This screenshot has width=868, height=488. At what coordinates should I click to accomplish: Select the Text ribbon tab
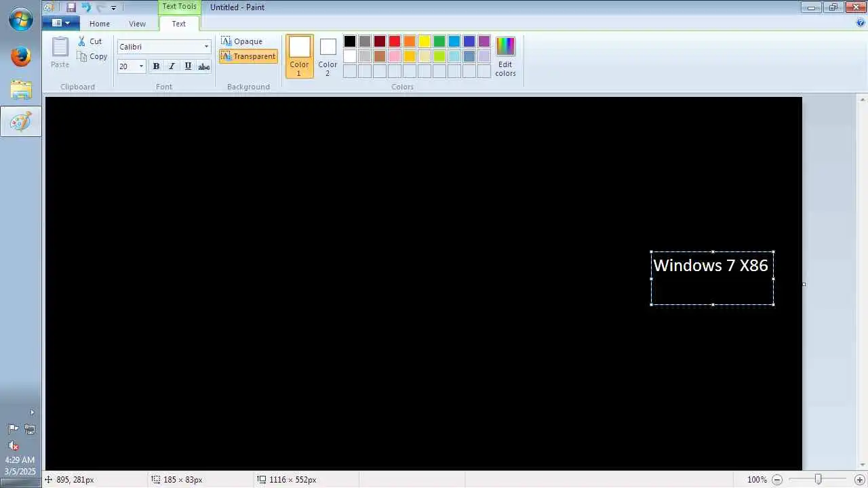(178, 24)
